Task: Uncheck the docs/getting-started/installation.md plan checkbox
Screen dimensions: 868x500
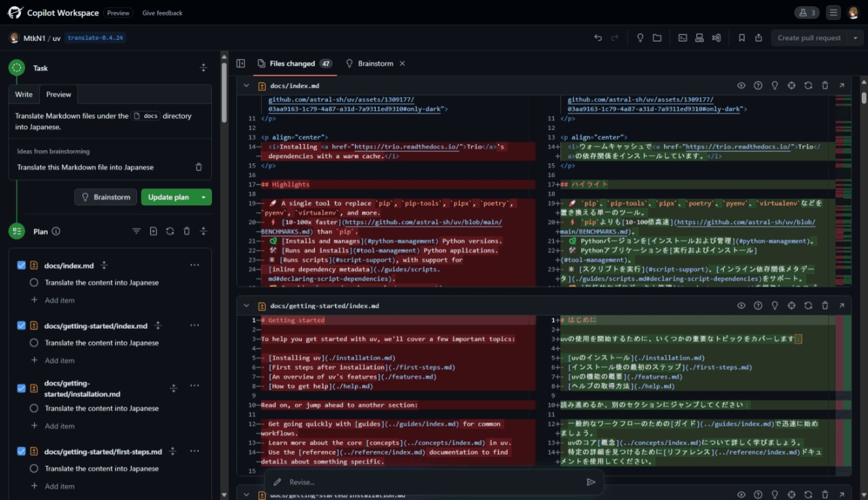Action: 21,388
